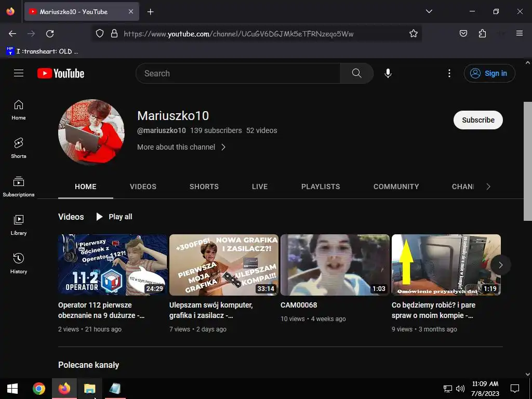532x399 pixels.
Task: Open the Firefox tracking protection shield
Action: tap(99, 34)
